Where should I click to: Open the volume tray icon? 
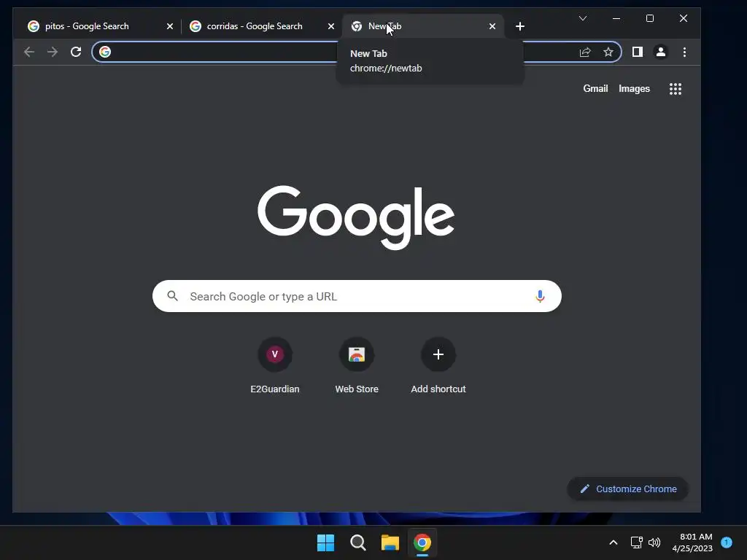[654, 542]
